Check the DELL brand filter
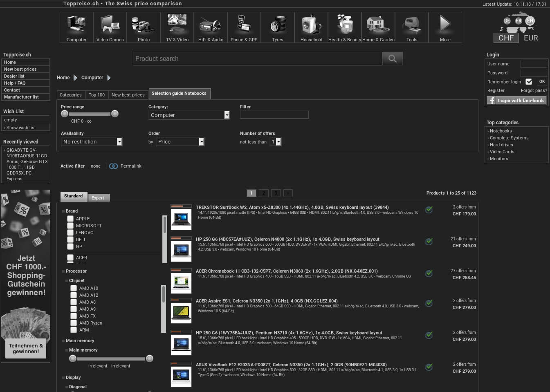The height and width of the screenshot is (392, 550). click(x=70, y=240)
